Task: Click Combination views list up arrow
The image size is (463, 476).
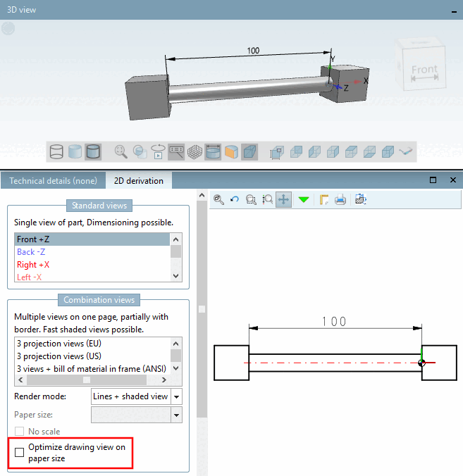Action: point(175,344)
